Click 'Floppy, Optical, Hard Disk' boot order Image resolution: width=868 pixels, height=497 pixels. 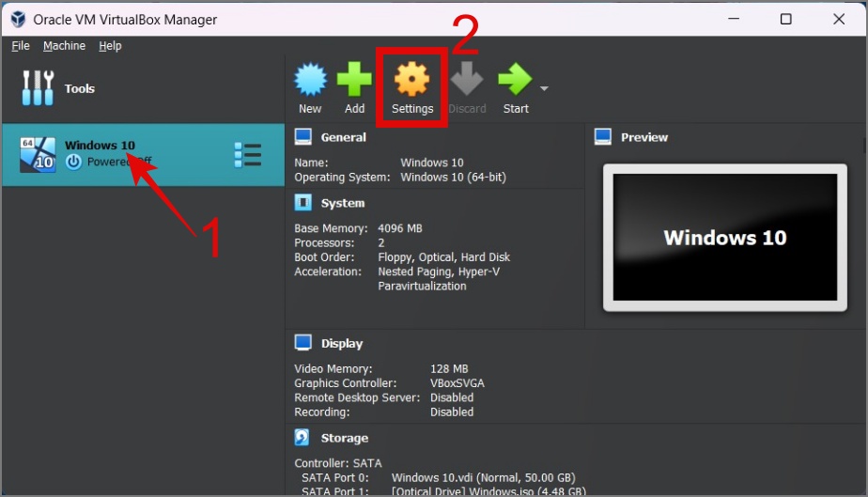tap(443, 256)
